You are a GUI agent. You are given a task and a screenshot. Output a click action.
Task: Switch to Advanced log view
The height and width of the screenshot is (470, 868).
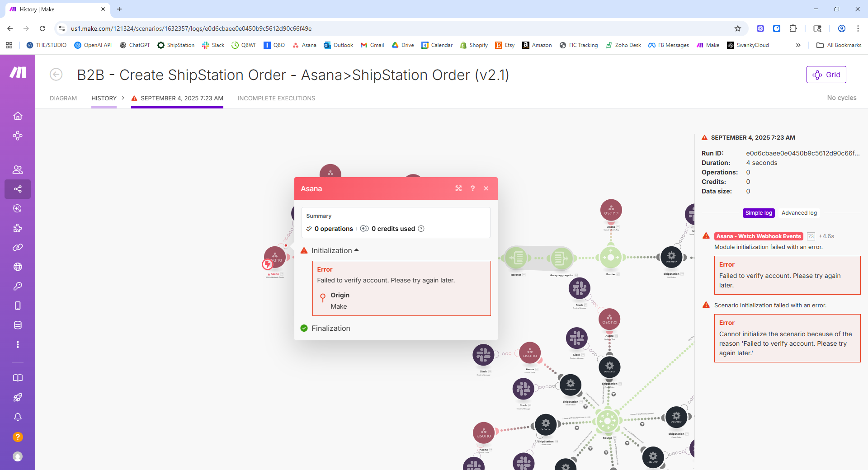[799, 213]
